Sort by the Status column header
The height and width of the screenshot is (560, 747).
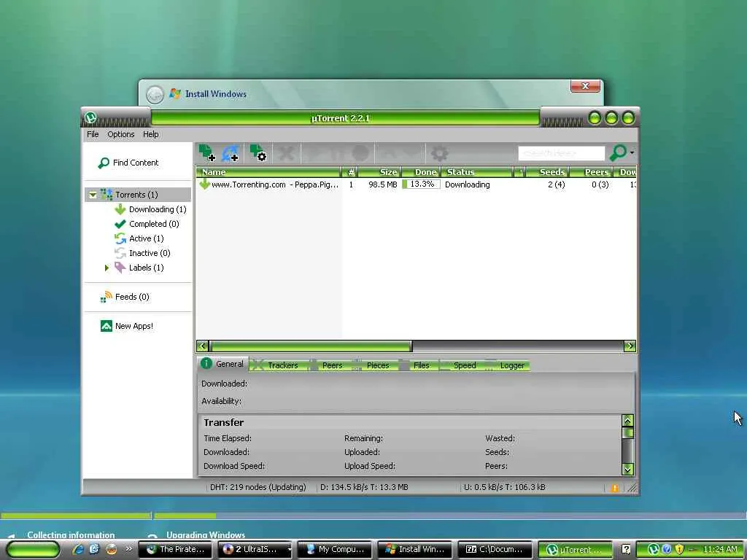(x=477, y=172)
